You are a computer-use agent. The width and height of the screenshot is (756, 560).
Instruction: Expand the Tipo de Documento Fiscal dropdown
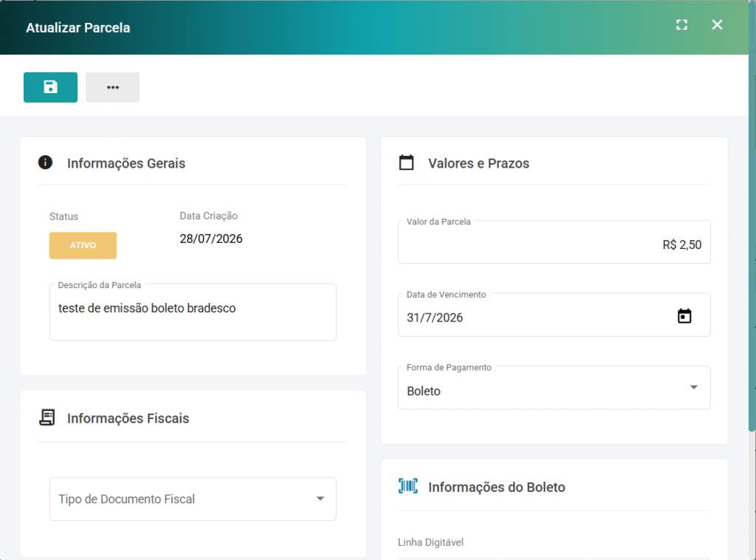point(193,499)
